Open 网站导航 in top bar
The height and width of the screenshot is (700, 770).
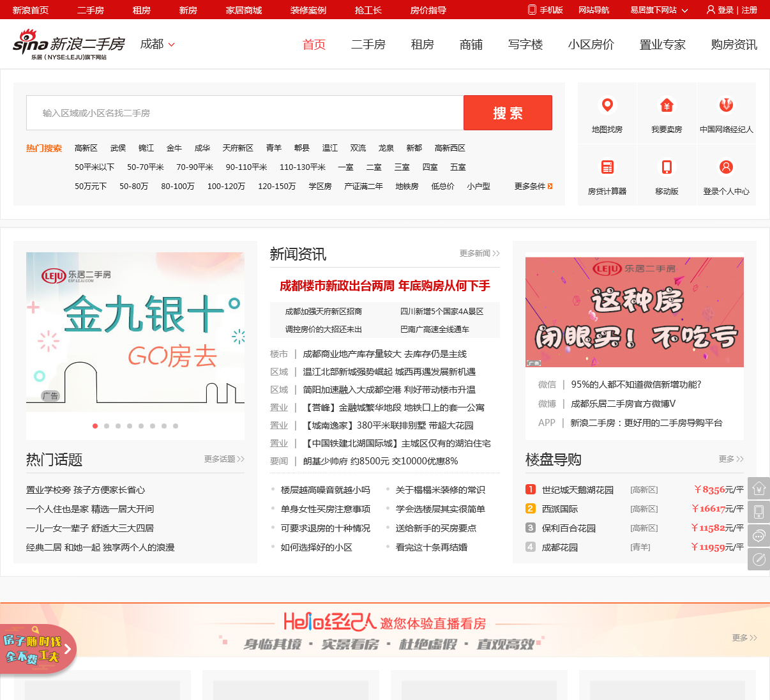point(594,10)
